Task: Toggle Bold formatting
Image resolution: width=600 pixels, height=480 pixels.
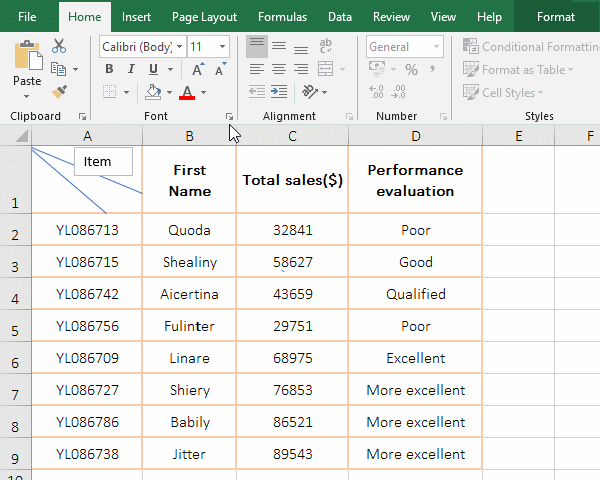Action: coord(109,69)
